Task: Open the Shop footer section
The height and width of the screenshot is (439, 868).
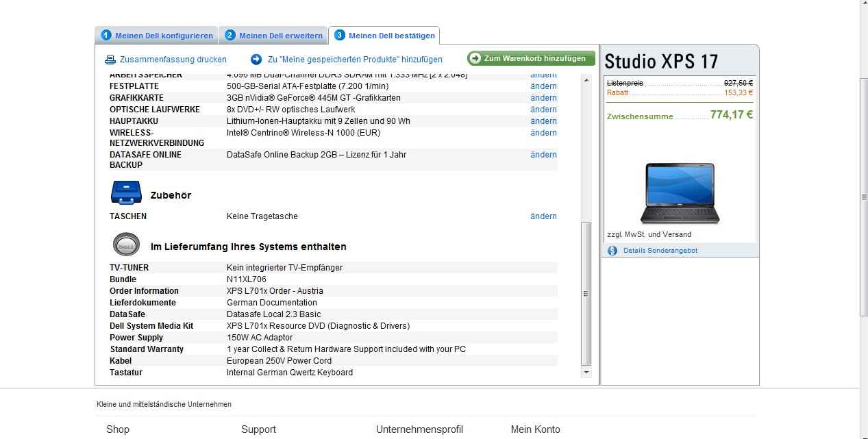Action: [x=118, y=429]
